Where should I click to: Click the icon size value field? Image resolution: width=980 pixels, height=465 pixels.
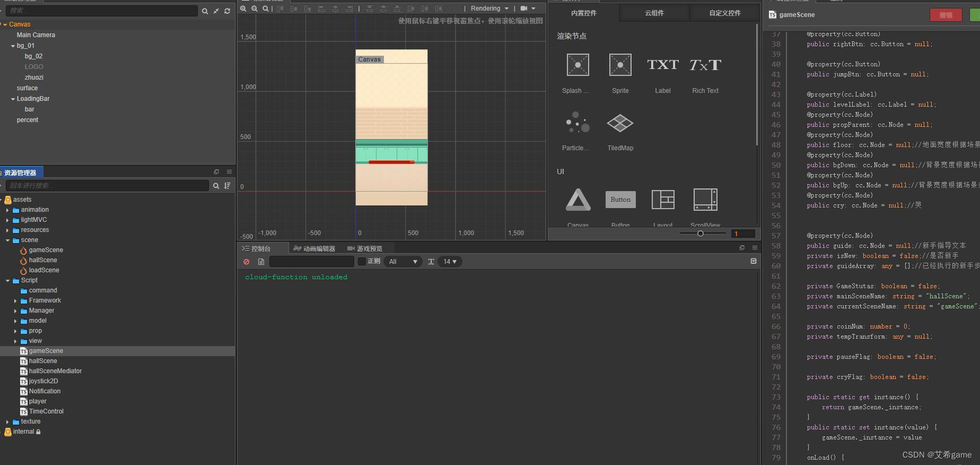click(743, 234)
